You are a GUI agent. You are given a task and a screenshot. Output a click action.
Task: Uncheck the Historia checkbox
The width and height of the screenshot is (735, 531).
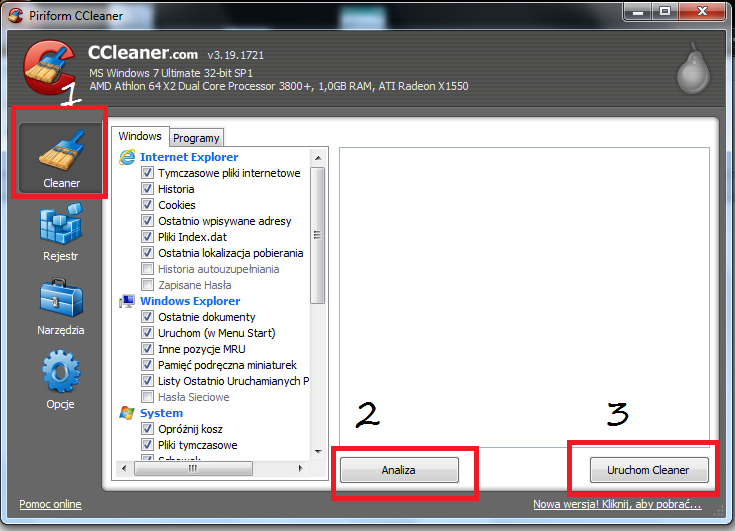147,188
